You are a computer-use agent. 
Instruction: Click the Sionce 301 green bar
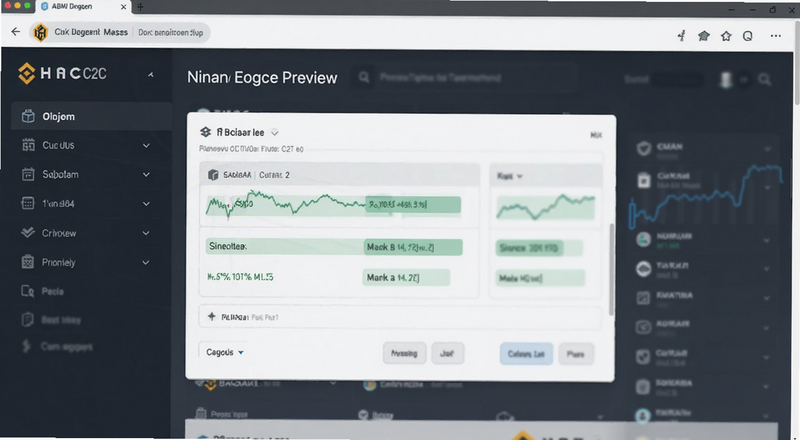pyautogui.click(x=529, y=249)
